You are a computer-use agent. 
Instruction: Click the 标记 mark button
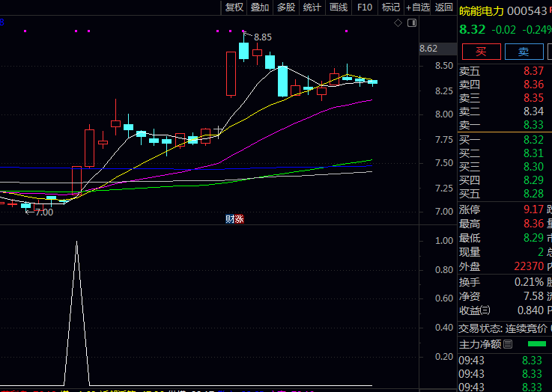click(x=390, y=7)
